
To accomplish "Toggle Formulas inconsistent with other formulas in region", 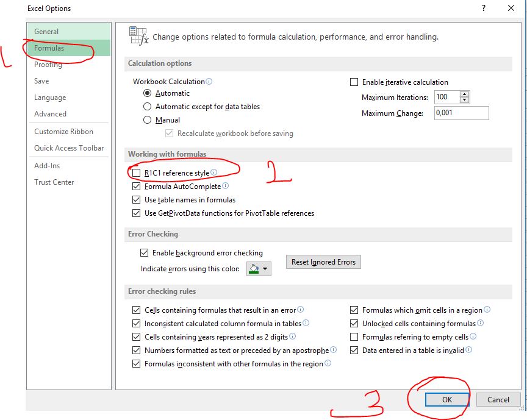I will pos(136,364).
